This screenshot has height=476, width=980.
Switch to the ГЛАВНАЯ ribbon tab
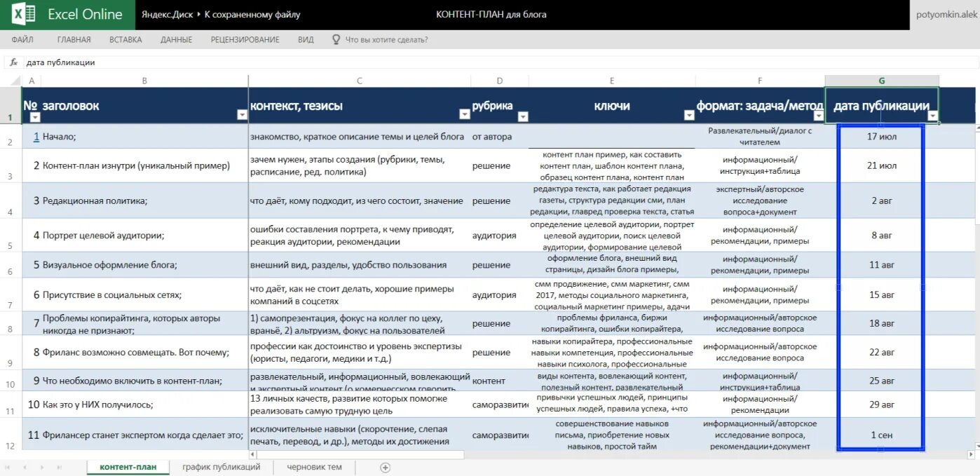74,40
